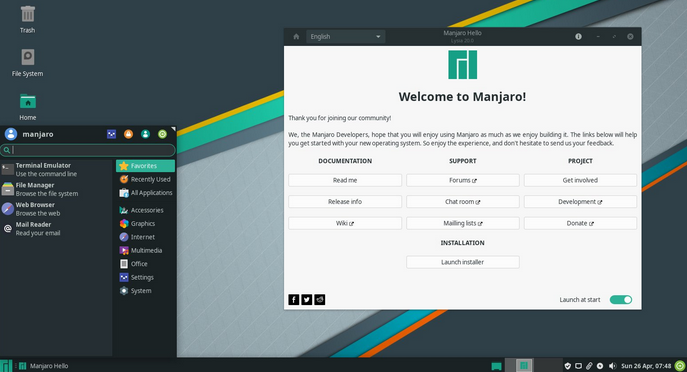The width and height of the screenshot is (687, 372).
Task: Open the Chat room link button
Action: [x=463, y=202]
